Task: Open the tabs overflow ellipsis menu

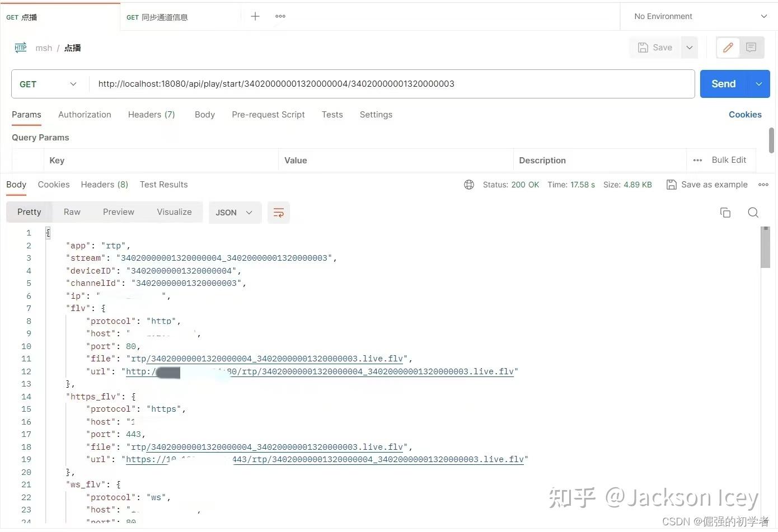Action: (x=280, y=16)
